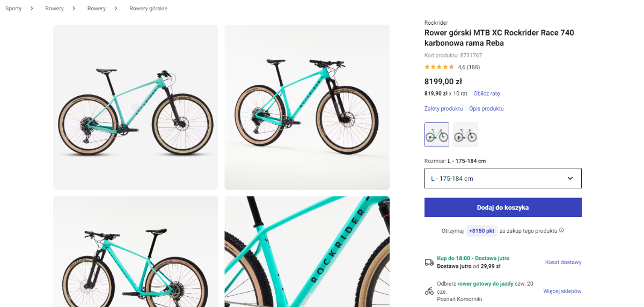Add the bike to cart with Dodaj do koszyka

(x=503, y=207)
